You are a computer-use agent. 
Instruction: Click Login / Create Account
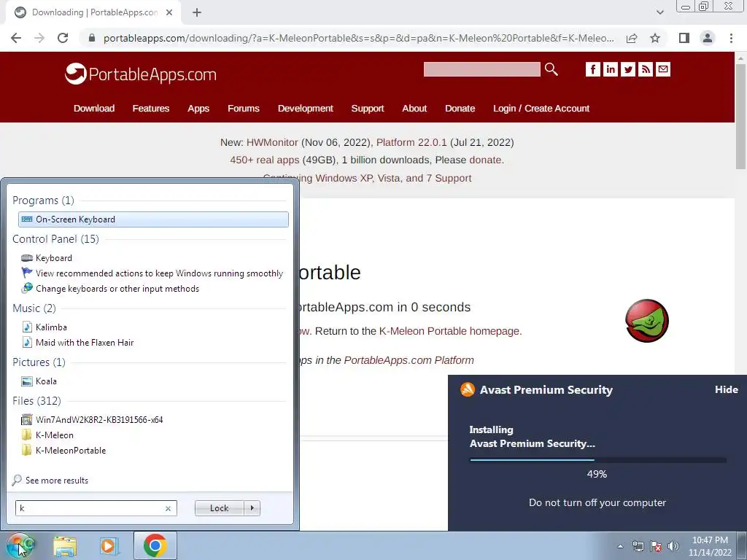[x=541, y=108]
